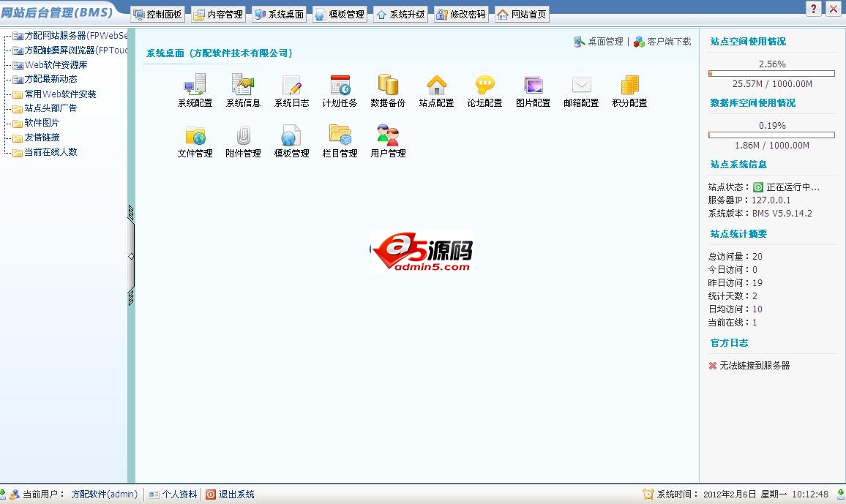846x504 pixels.
Task: Go to the 网站首页 tab
Action: [523, 15]
